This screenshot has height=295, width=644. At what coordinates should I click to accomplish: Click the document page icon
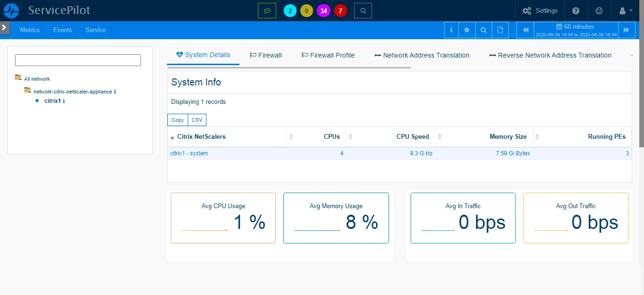point(500,30)
